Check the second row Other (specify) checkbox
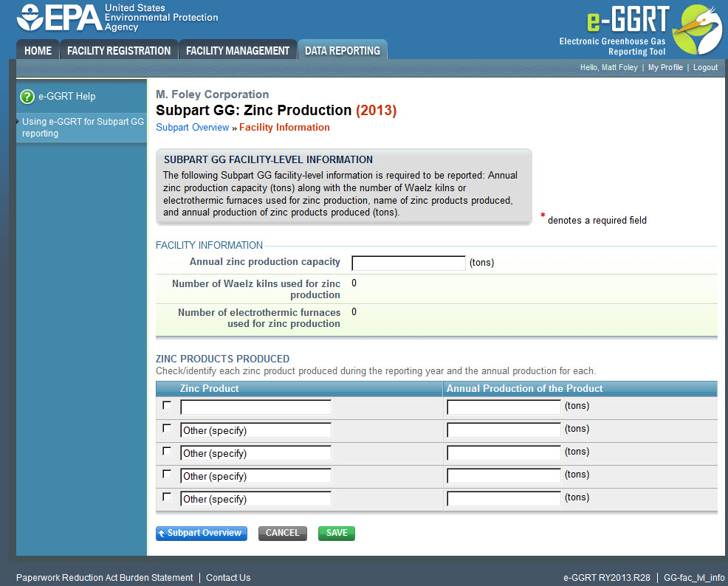Screen dimensions: 728x586 click(x=167, y=428)
